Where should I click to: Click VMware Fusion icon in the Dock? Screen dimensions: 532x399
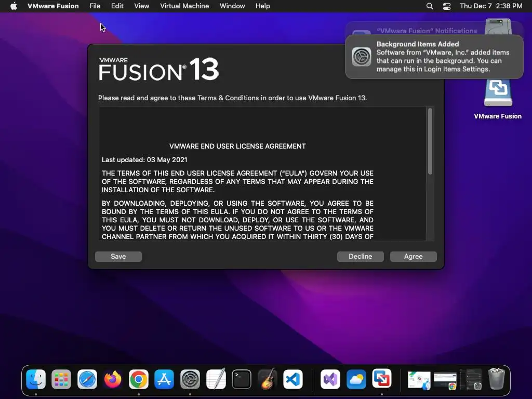tap(382, 379)
